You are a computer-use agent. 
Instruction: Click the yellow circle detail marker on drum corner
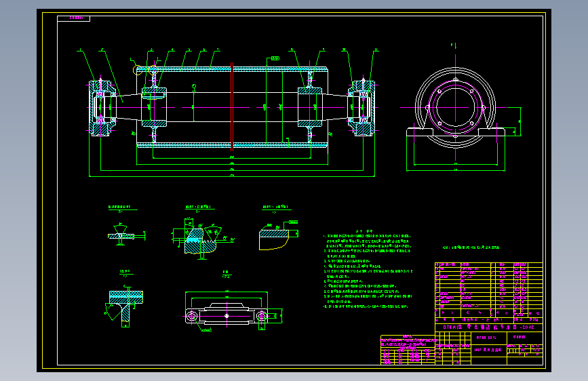pos(138,70)
